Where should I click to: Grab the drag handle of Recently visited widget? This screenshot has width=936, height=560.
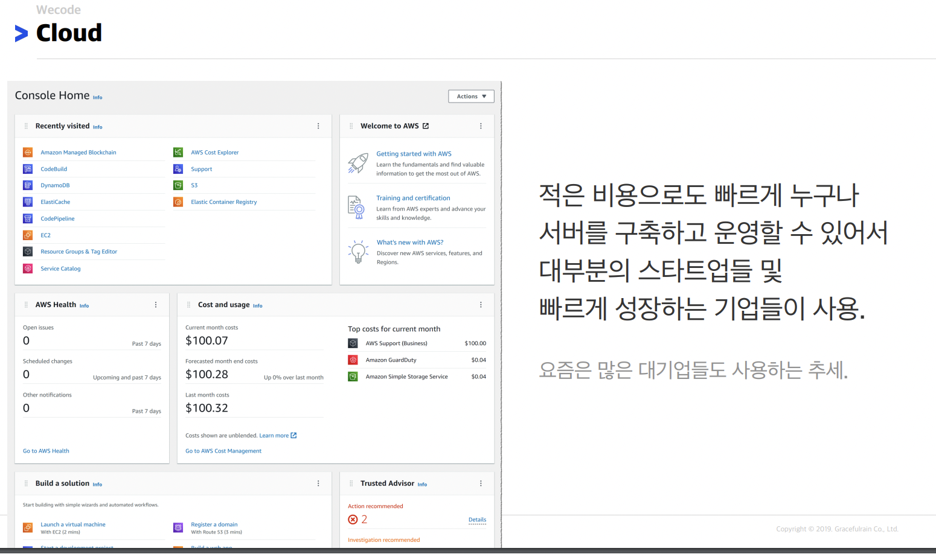(x=26, y=126)
